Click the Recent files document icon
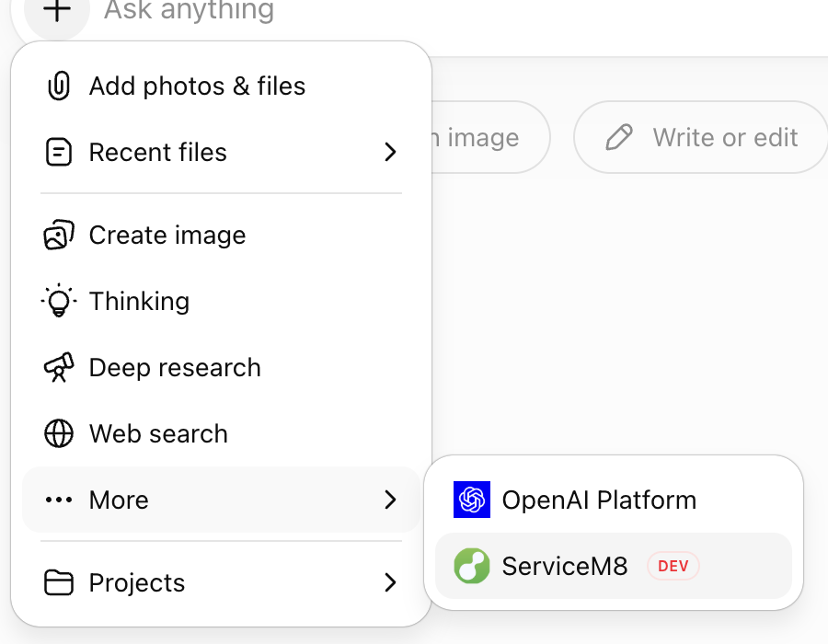This screenshot has width=828, height=644. 59,152
